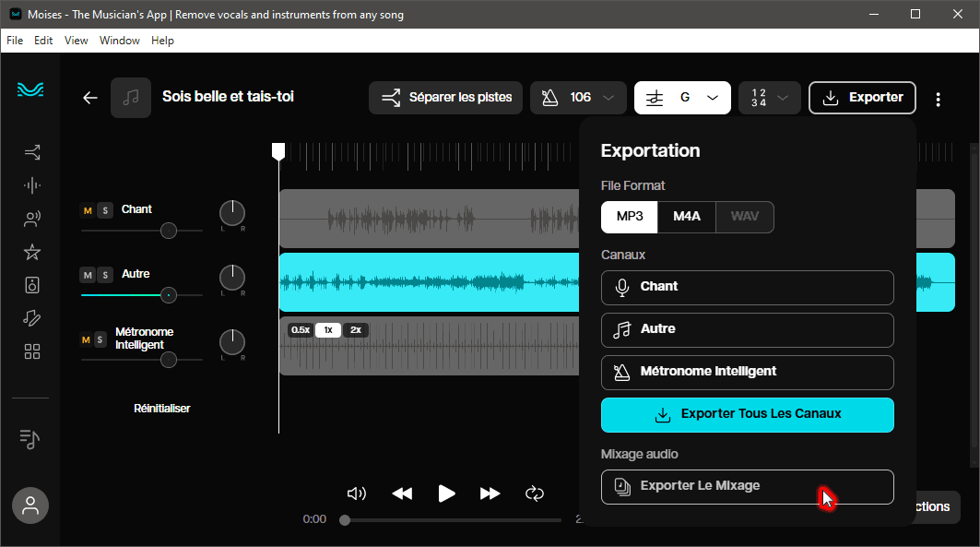Click the Chant gray waveform track

[429, 219]
